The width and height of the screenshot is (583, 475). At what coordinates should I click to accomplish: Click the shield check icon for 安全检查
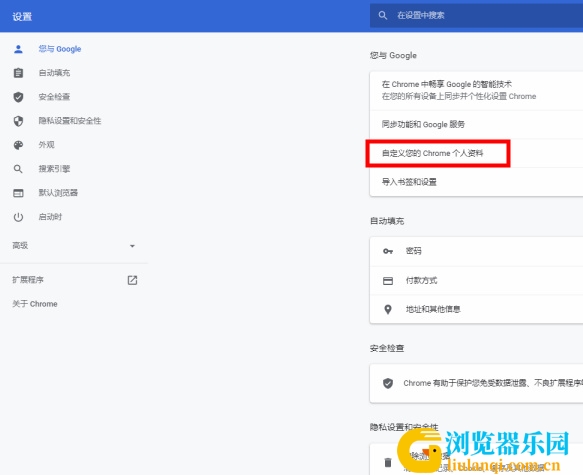(x=18, y=97)
